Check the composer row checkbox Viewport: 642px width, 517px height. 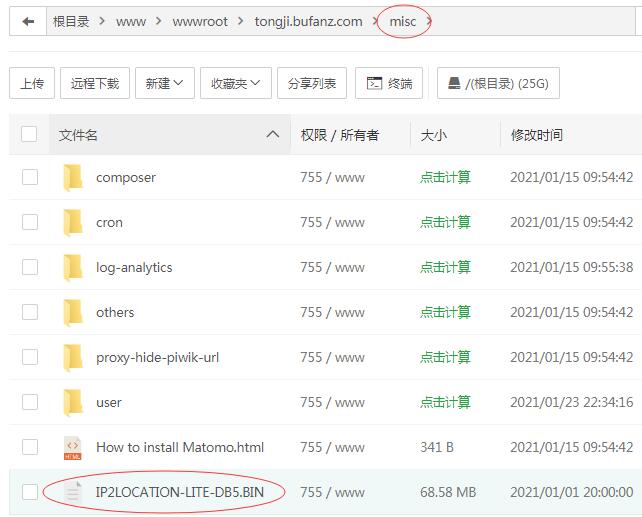pyautogui.click(x=30, y=177)
